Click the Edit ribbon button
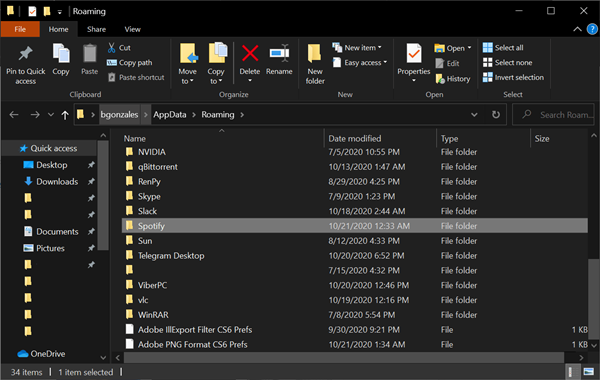600x380 pixels. (x=448, y=64)
